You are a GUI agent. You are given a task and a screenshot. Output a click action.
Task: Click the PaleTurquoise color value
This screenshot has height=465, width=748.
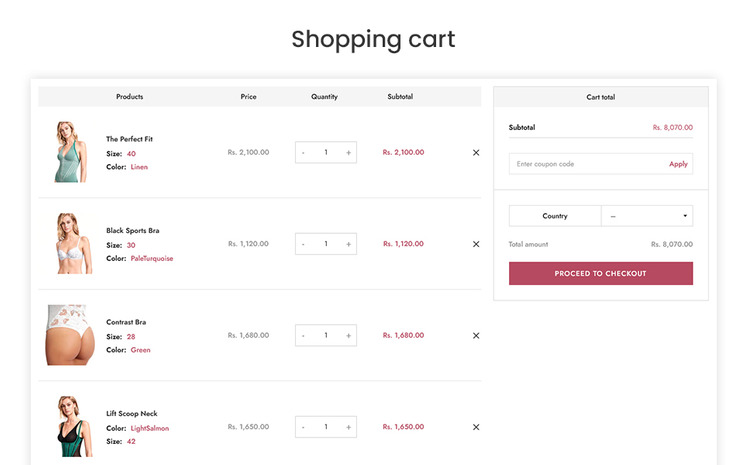tap(152, 259)
